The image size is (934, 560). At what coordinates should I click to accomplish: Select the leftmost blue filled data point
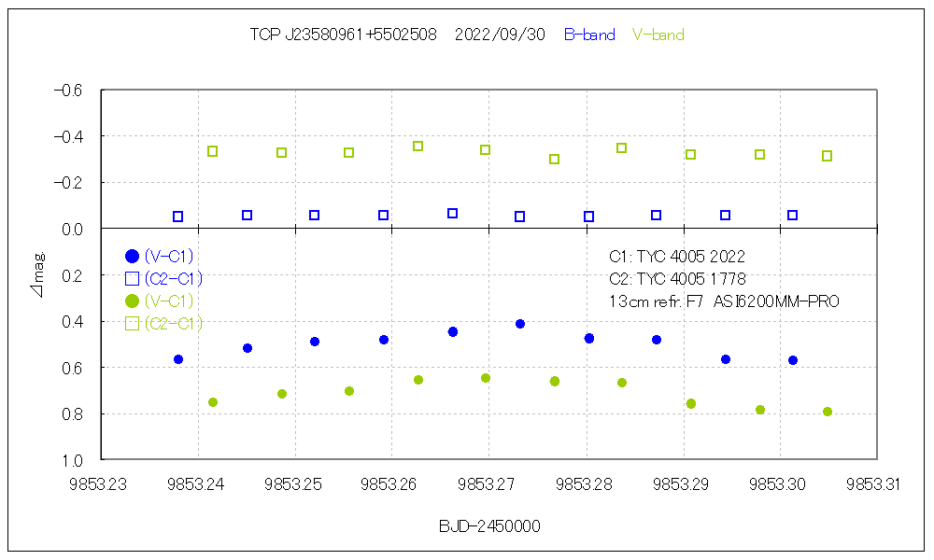tap(178, 359)
